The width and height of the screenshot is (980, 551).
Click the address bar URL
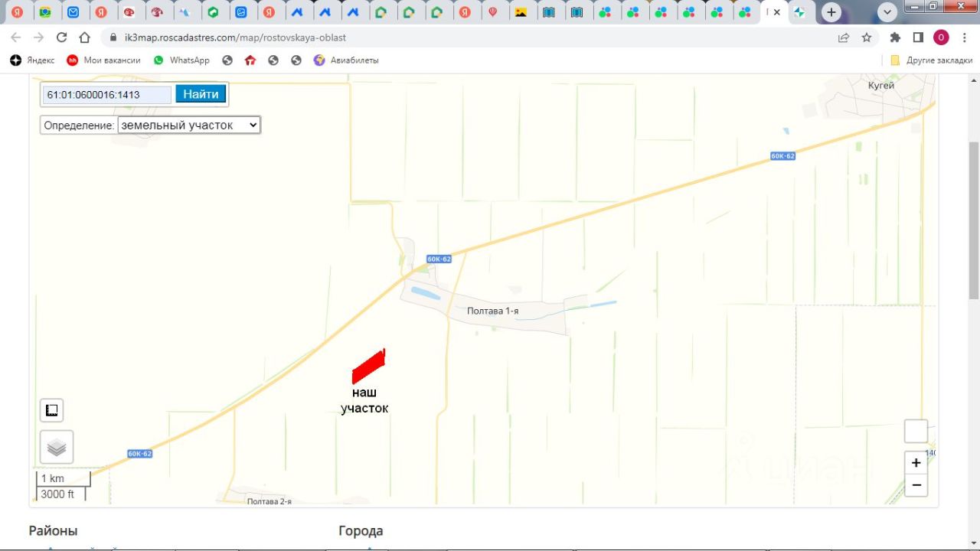click(235, 37)
